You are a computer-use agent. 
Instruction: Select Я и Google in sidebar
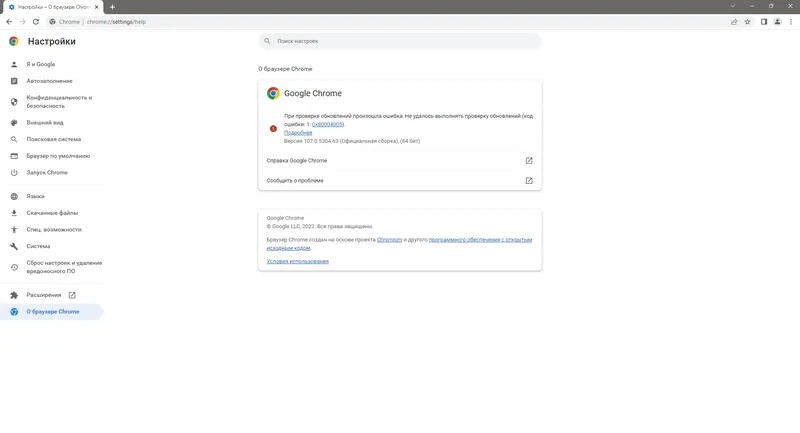click(x=41, y=64)
